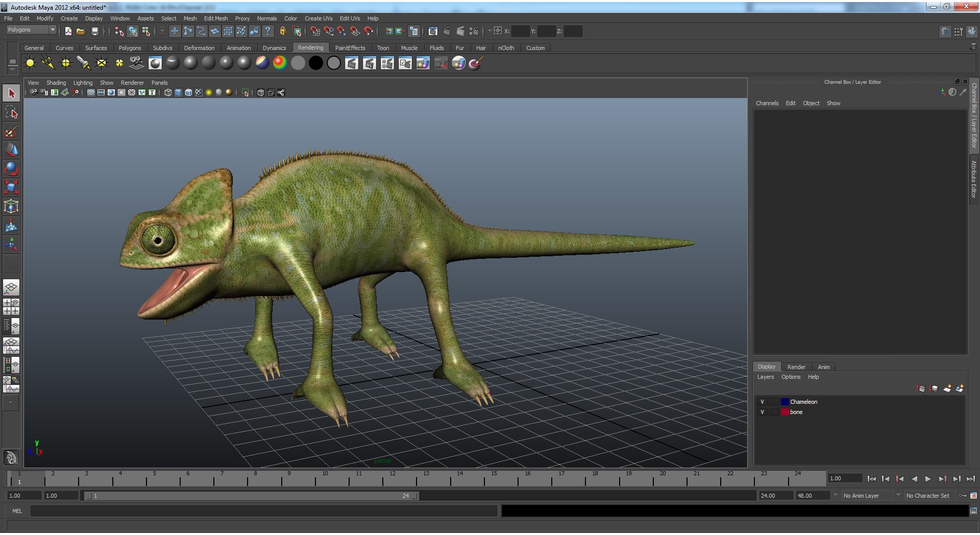Open the Script Editor icon
This screenshot has height=535, width=980.
click(973, 511)
